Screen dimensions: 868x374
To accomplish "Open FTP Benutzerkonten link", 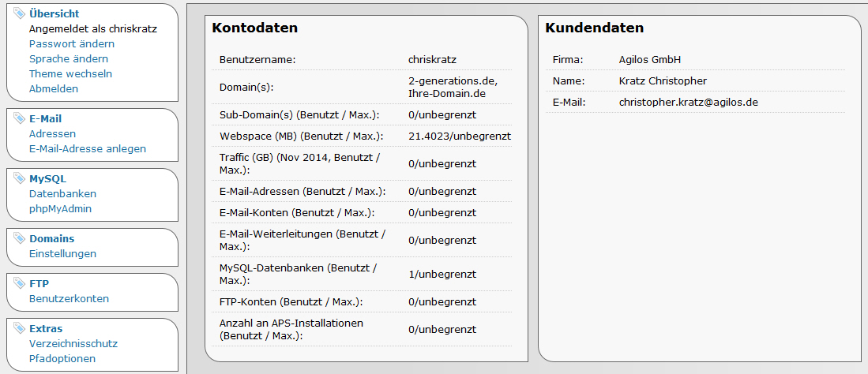I will (x=70, y=298).
